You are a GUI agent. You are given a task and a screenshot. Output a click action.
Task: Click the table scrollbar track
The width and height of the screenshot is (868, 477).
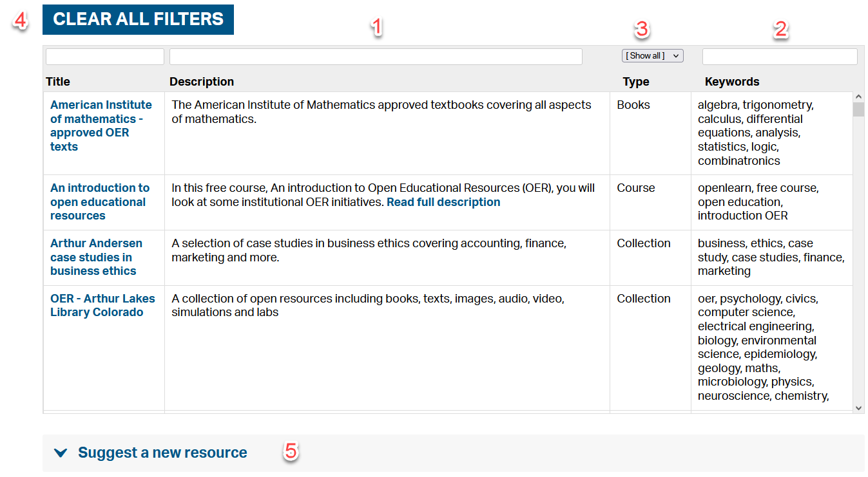(x=858, y=257)
